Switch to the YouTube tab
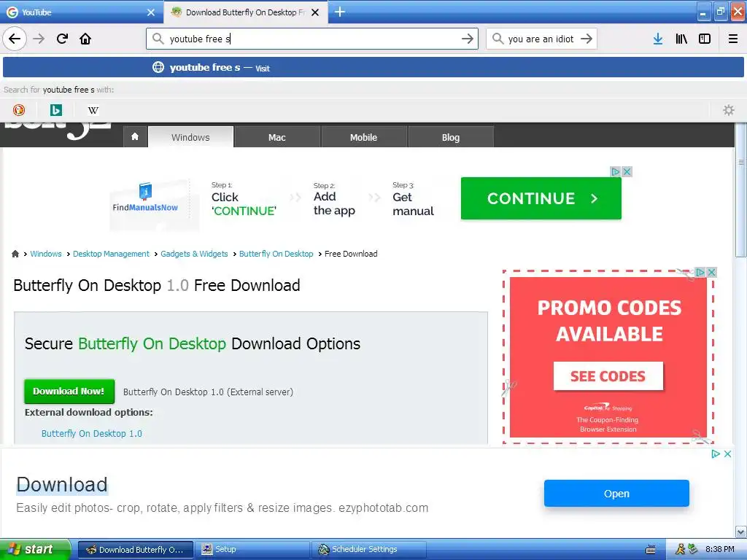747x560 pixels. 82,12
